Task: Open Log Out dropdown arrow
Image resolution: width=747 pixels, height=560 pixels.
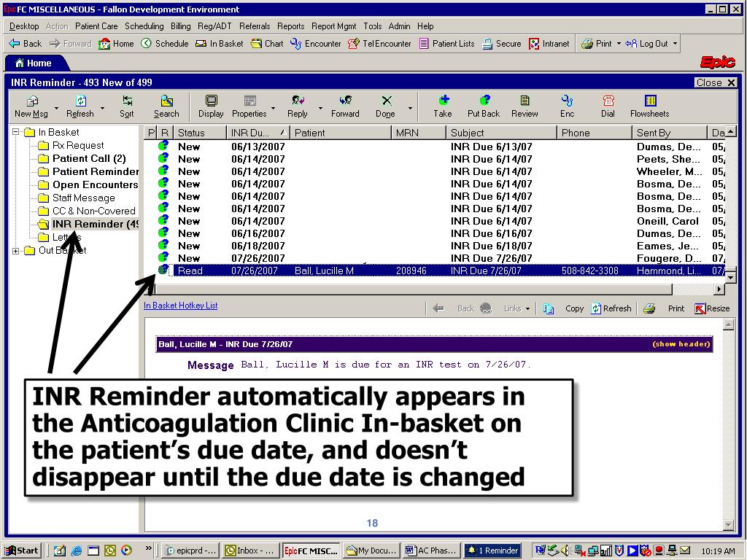Action: tap(675, 43)
